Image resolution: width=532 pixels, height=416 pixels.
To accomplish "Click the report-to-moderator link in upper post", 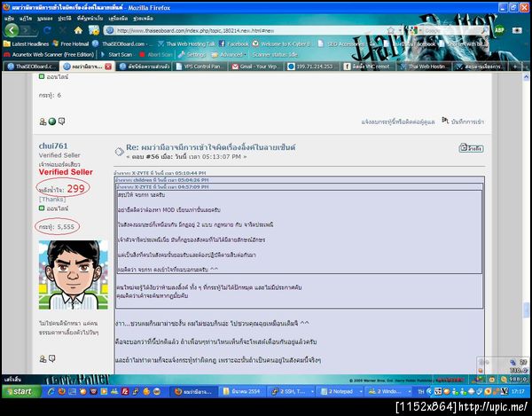I will (x=397, y=122).
